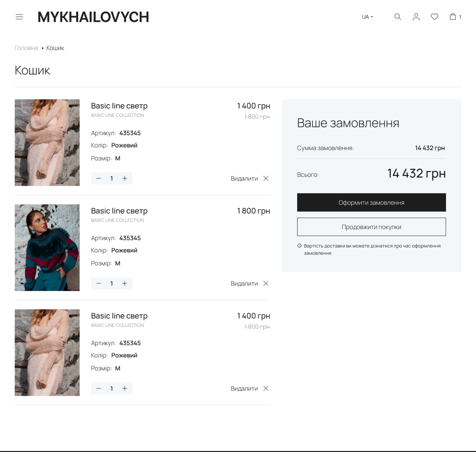Viewport: 476px width, 452px height.
Task: Click the Оформити замовлення button
Action: (x=371, y=202)
